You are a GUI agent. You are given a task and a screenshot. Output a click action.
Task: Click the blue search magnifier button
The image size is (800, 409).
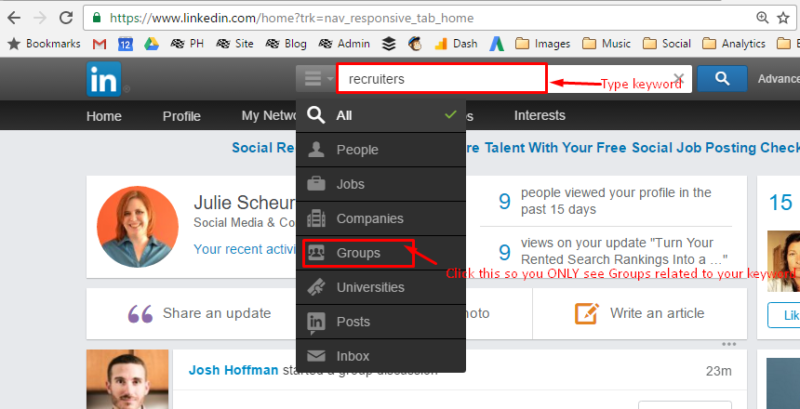[722, 79]
